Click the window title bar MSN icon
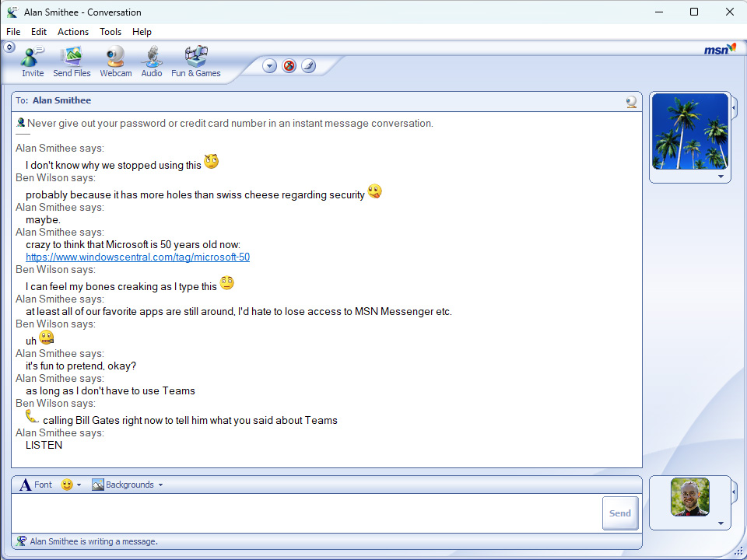This screenshot has height=560, width=747. coord(13,12)
